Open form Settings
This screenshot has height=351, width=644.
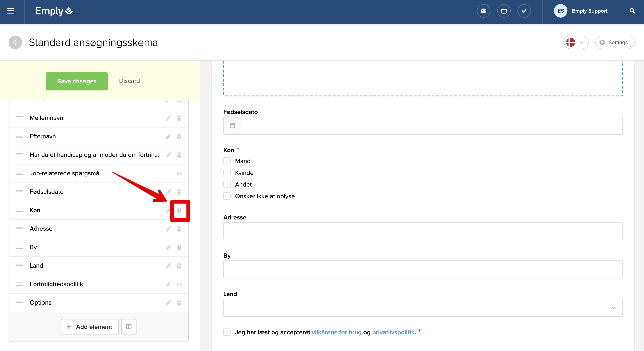pyautogui.click(x=615, y=42)
